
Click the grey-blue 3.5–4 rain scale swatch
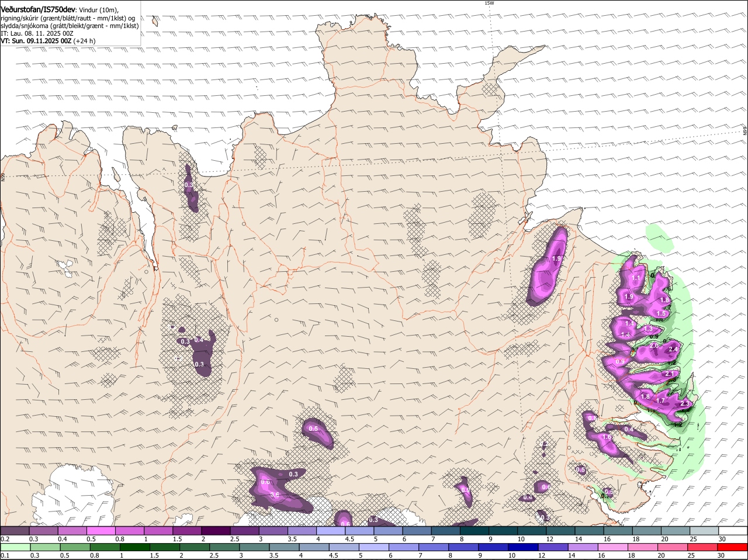tap(284, 547)
